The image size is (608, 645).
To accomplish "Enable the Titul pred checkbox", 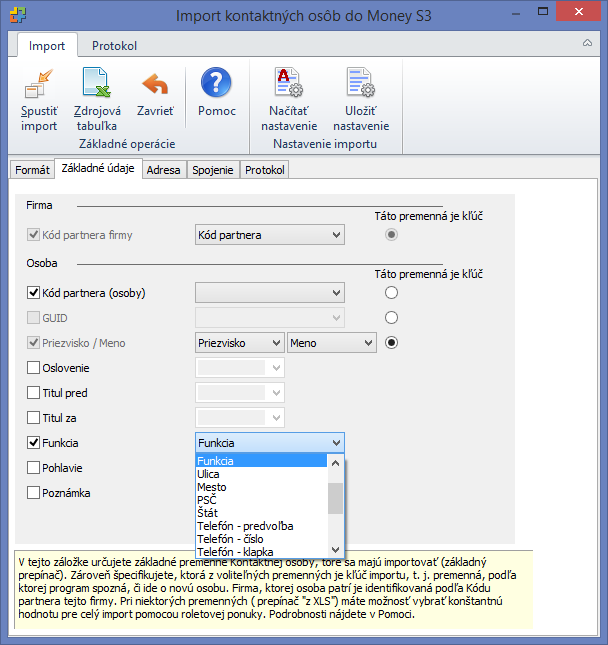I will tap(33, 393).
